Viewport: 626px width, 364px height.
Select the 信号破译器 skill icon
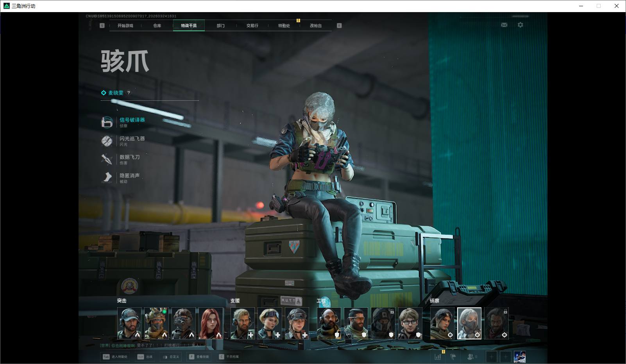click(107, 122)
